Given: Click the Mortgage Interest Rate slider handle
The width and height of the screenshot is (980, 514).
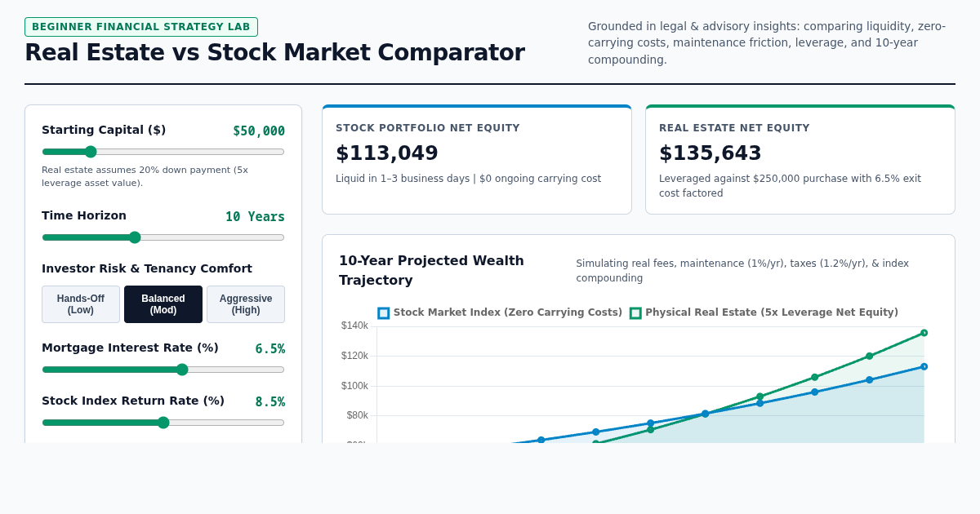Looking at the screenshot, I should tap(182, 370).
